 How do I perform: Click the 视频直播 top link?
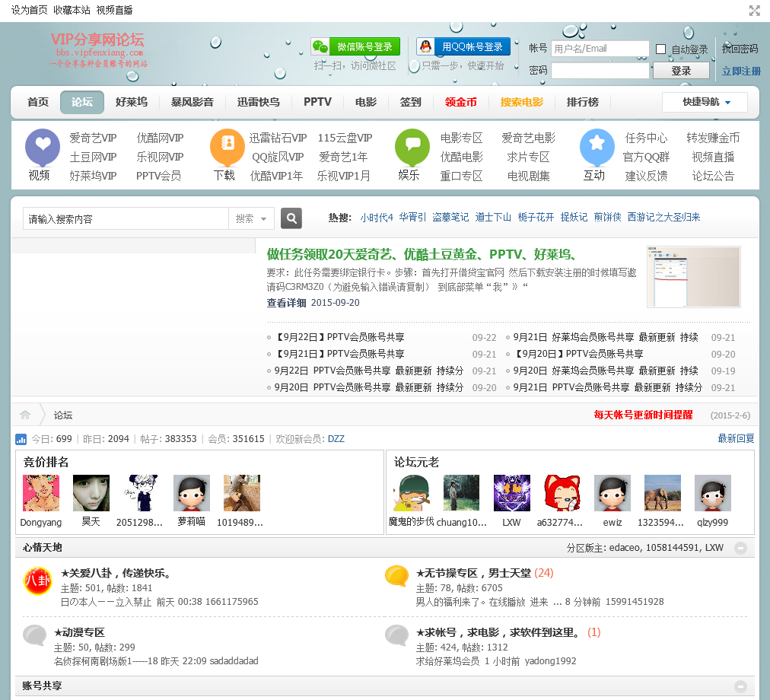coord(114,10)
